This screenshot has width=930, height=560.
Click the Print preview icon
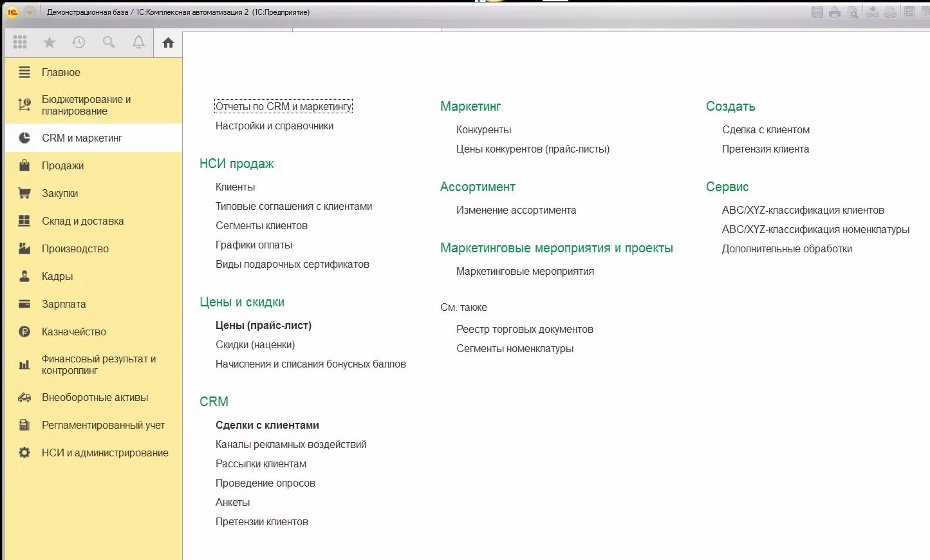pos(853,12)
